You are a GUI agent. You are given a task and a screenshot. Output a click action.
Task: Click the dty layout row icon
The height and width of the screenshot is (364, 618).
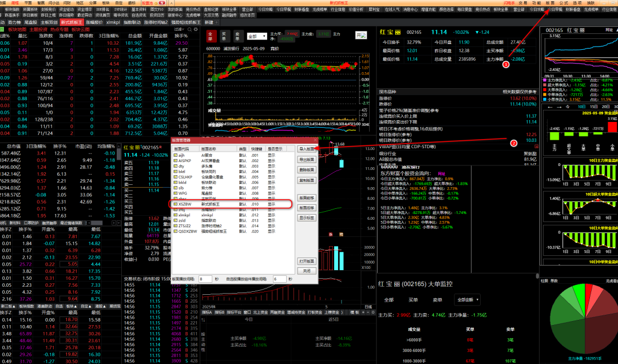pyautogui.click(x=176, y=166)
